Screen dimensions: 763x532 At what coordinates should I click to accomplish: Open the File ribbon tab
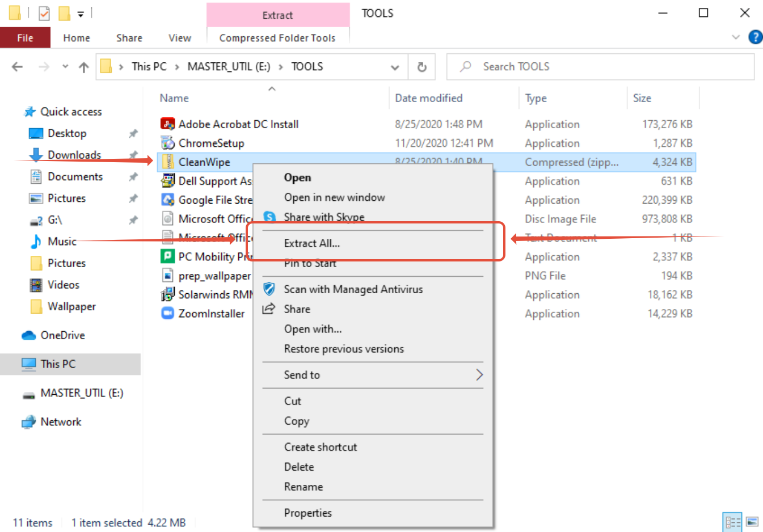click(25, 38)
